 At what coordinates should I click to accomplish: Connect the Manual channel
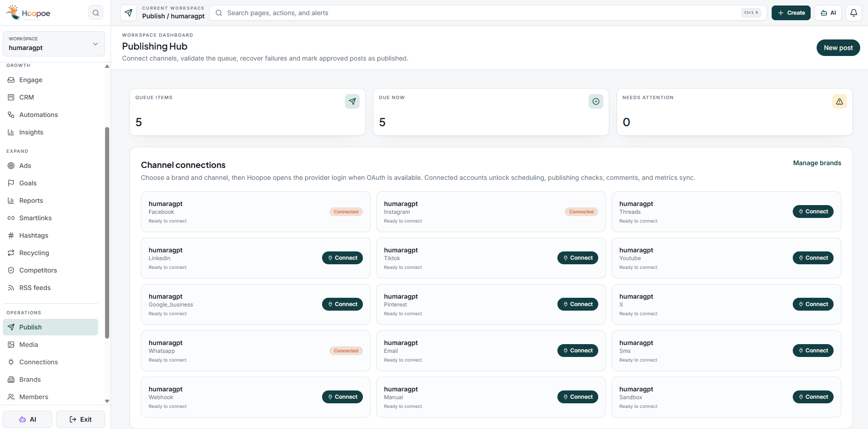[x=578, y=397]
